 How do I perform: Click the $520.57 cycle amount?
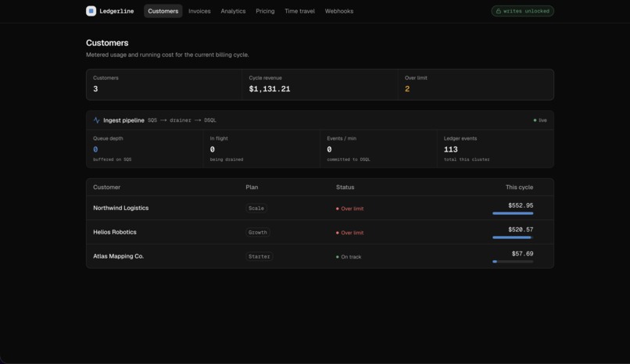(x=521, y=230)
